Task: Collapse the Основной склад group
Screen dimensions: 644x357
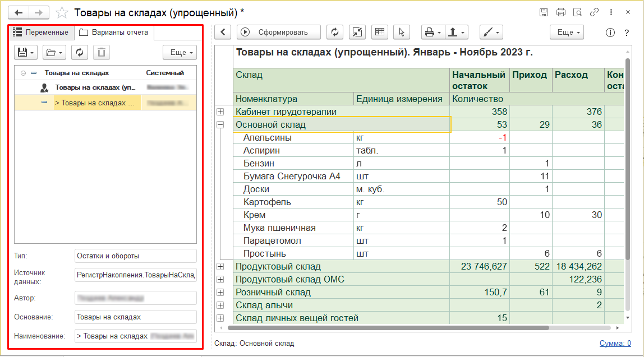Action: pyautogui.click(x=220, y=125)
